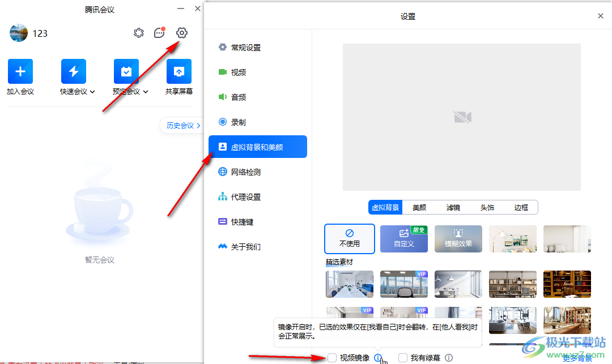Image resolution: width=612 pixels, height=364 pixels.
Task: Click the 我有绿幕 info icon
Action: [449, 358]
